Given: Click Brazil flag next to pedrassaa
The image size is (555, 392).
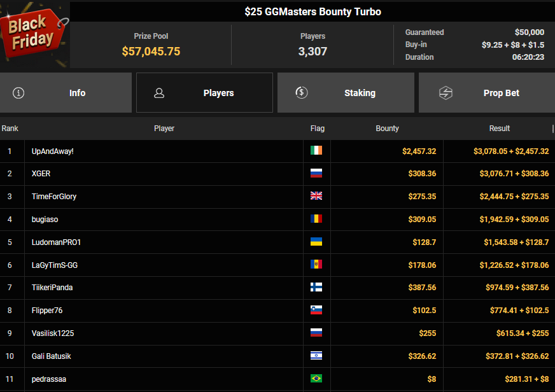Looking at the screenshot, I should click(316, 379).
